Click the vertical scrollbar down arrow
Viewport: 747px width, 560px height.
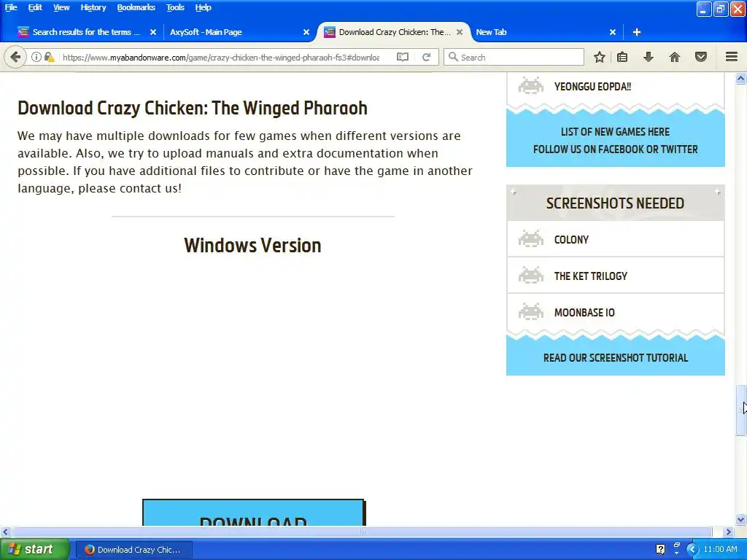tap(741, 519)
